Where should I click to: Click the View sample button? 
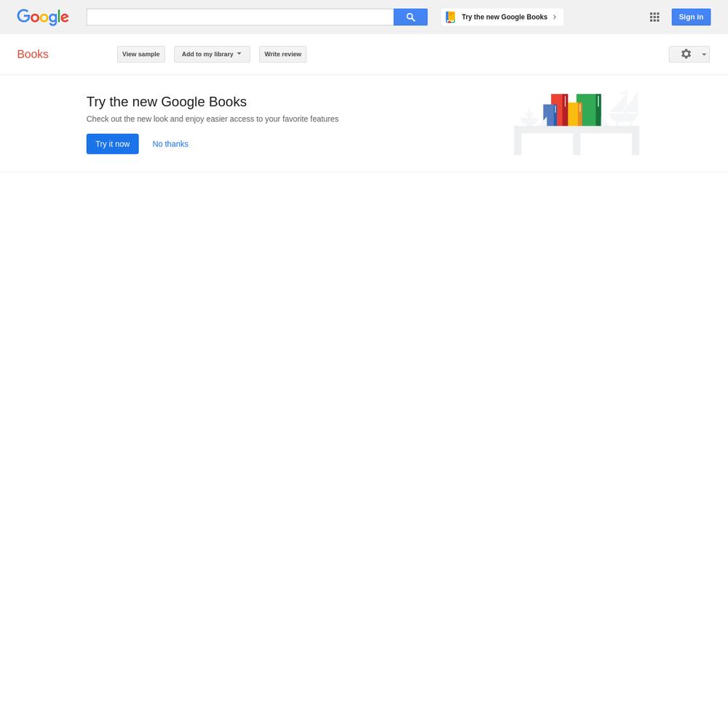coord(141,54)
